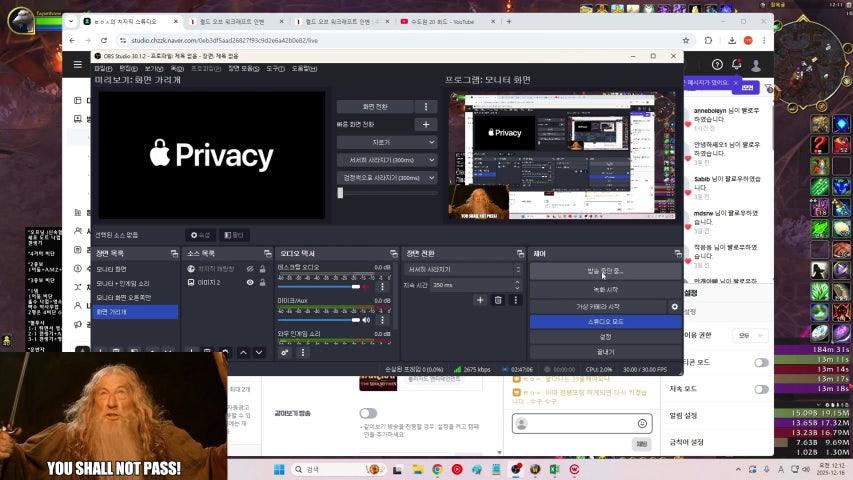Open the three-dot menu beside 화면 전환

[426, 107]
